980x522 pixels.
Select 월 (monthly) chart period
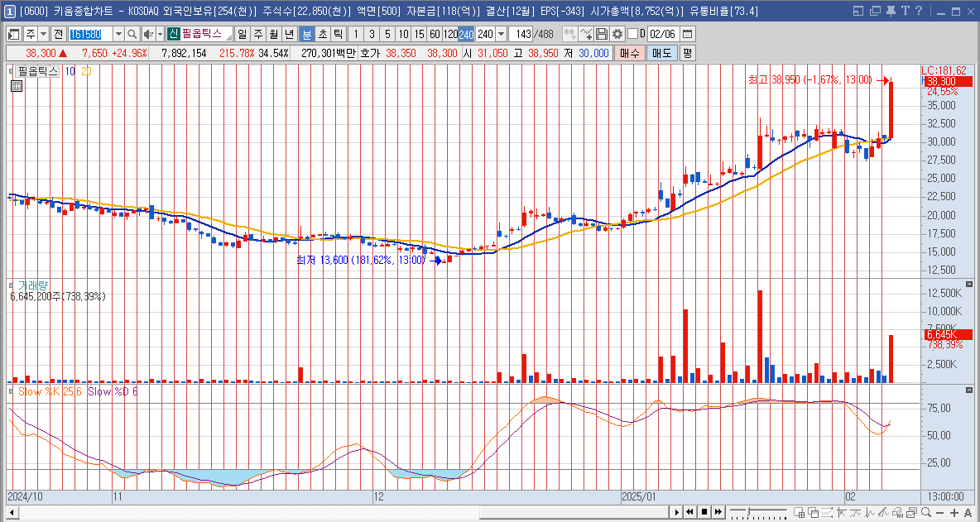pyautogui.click(x=273, y=34)
